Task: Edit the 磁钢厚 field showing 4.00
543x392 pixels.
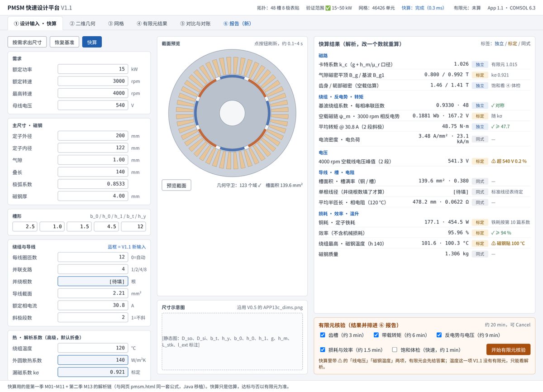Action: click(x=93, y=196)
